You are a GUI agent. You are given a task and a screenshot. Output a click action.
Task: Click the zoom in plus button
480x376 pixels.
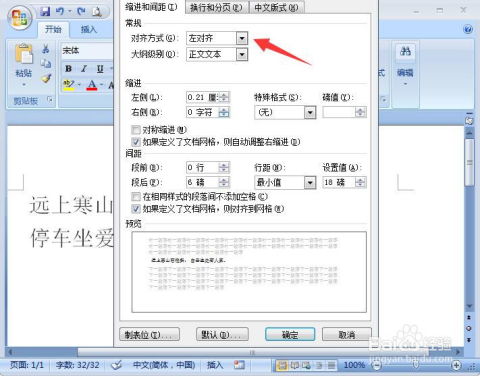coord(456,366)
